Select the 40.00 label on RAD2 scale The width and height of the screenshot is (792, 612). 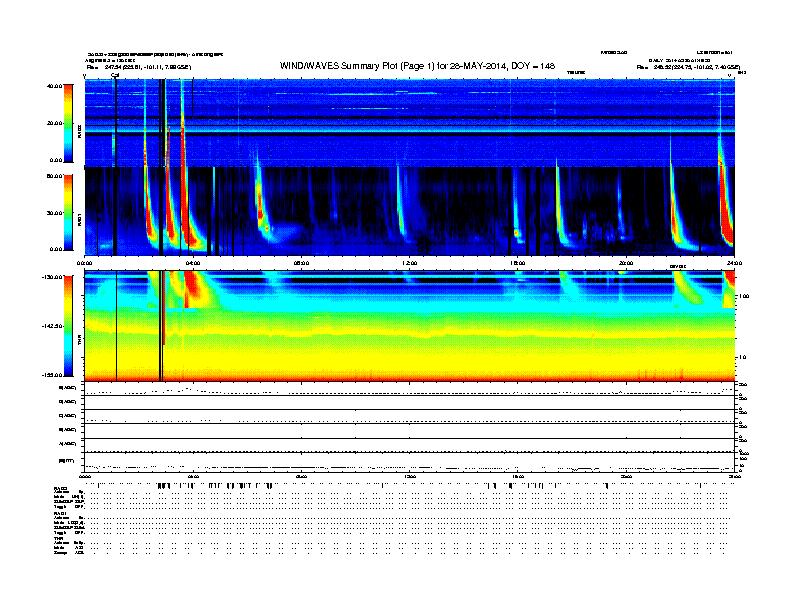click(x=54, y=86)
